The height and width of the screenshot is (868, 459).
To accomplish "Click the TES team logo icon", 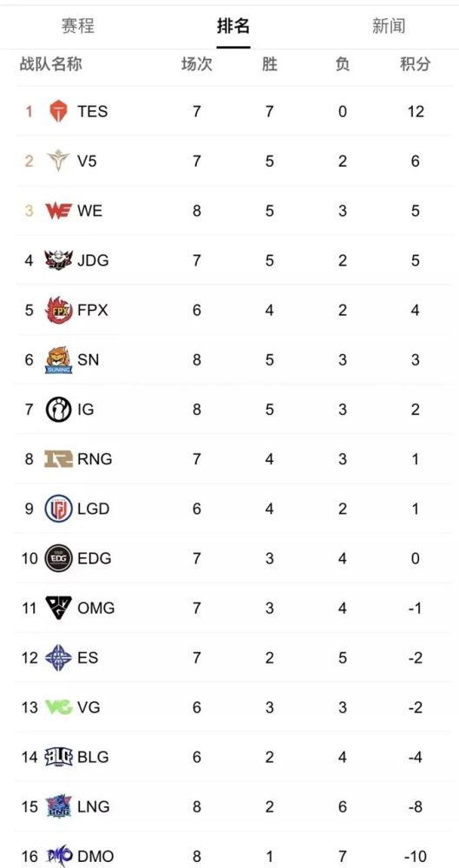I will pyautogui.click(x=58, y=111).
